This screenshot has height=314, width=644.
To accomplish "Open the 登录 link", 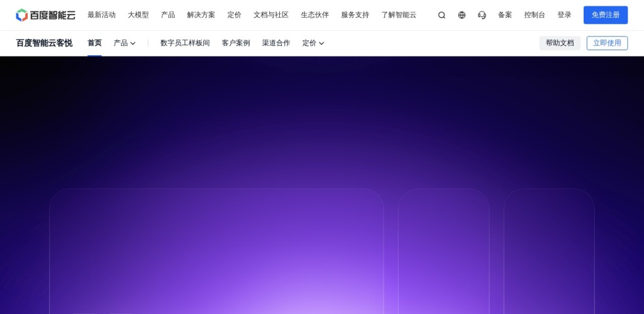I will tap(564, 15).
